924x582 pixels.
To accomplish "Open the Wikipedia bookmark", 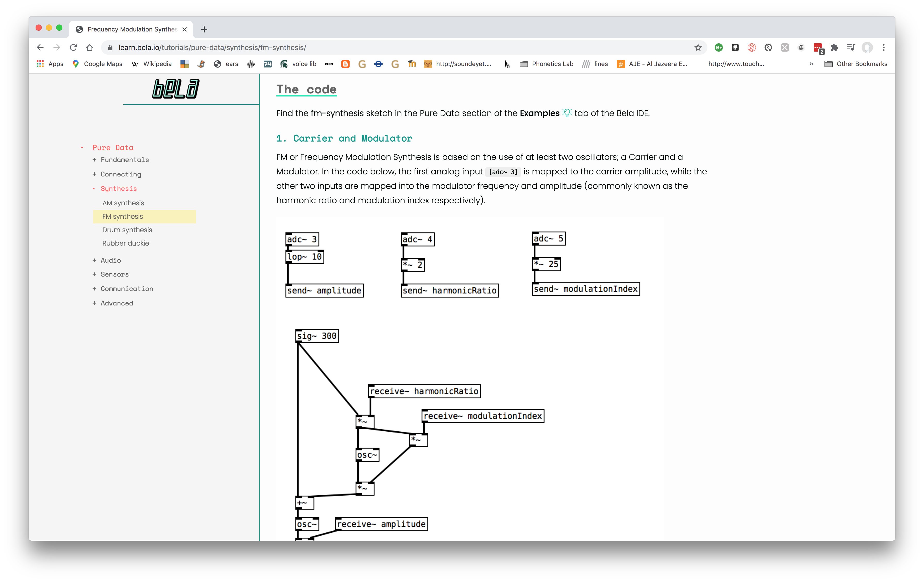I will 151,64.
